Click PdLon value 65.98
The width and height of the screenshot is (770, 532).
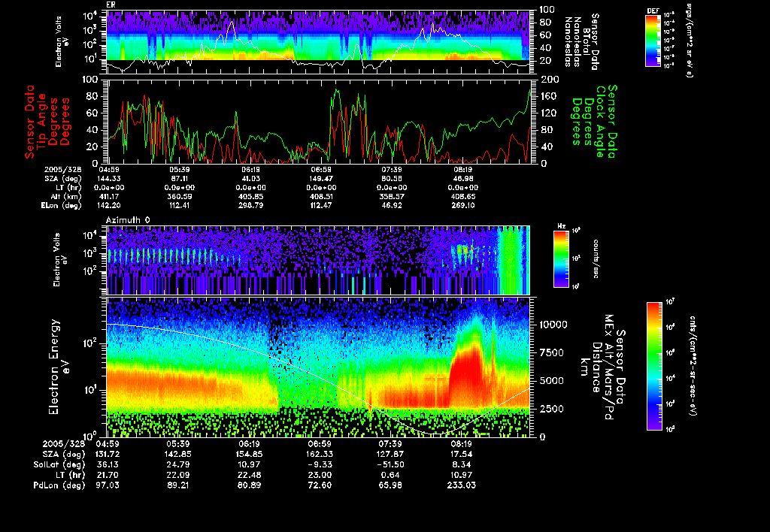(x=390, y=485)
